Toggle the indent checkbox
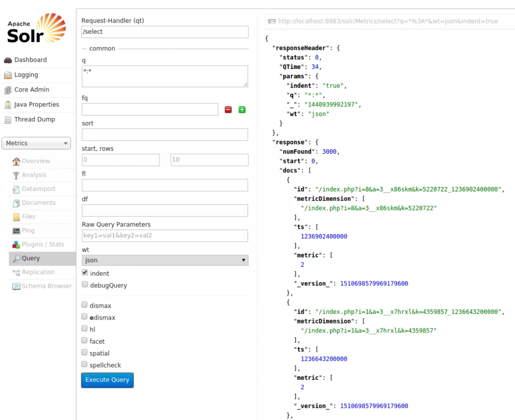 coord(84,272)
